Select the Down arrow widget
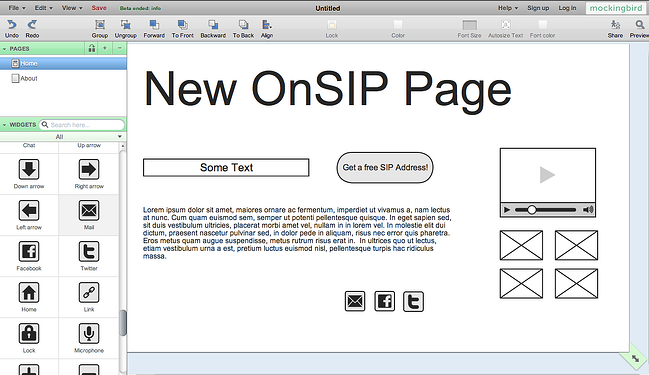Viewport: 649px width, 375px height. point(29,169)
